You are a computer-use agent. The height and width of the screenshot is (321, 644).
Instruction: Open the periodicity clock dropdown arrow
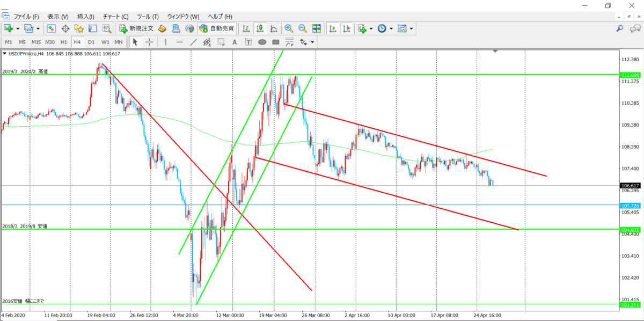[x=391, y=28]
